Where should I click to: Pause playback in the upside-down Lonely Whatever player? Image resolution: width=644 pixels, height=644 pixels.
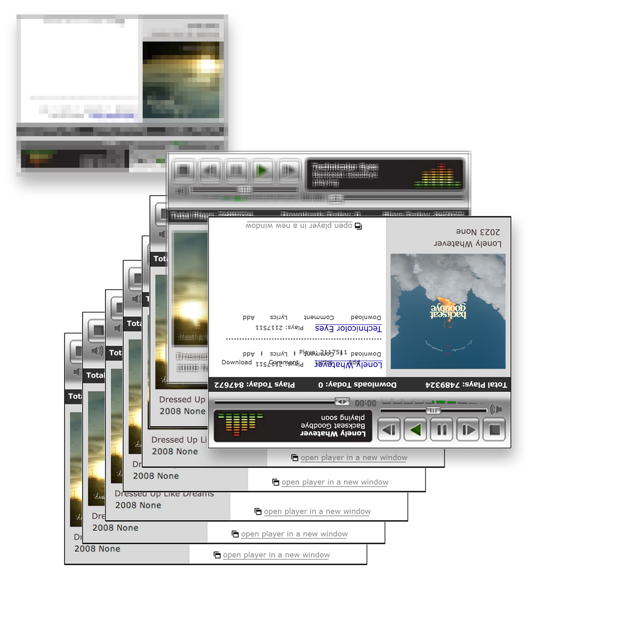tap(441, 430)
